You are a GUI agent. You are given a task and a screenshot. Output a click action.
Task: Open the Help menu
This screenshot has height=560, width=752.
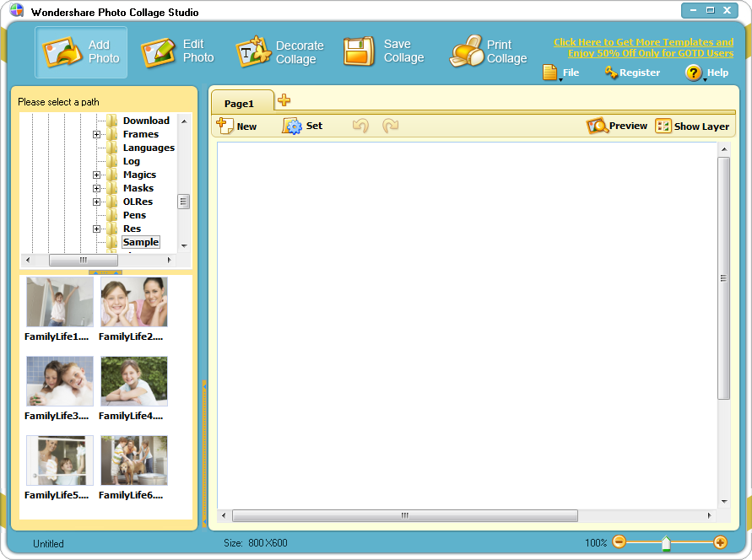coord(707,73)
